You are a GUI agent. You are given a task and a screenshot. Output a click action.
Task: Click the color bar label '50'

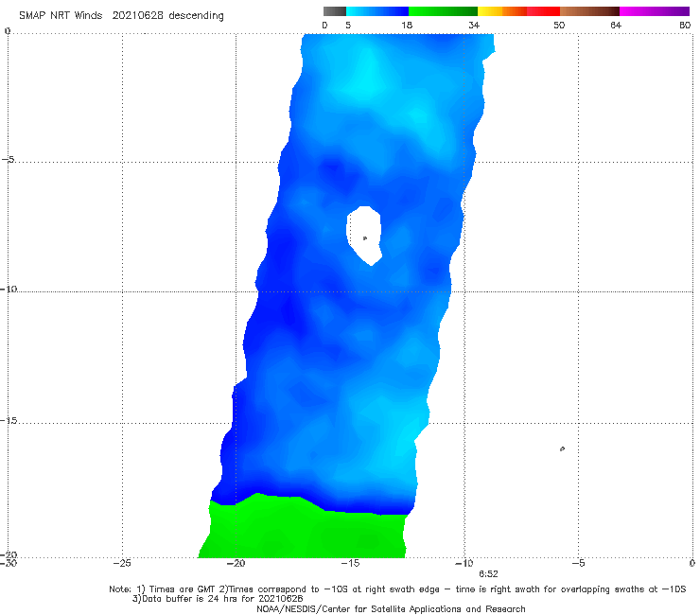[559, 25]
